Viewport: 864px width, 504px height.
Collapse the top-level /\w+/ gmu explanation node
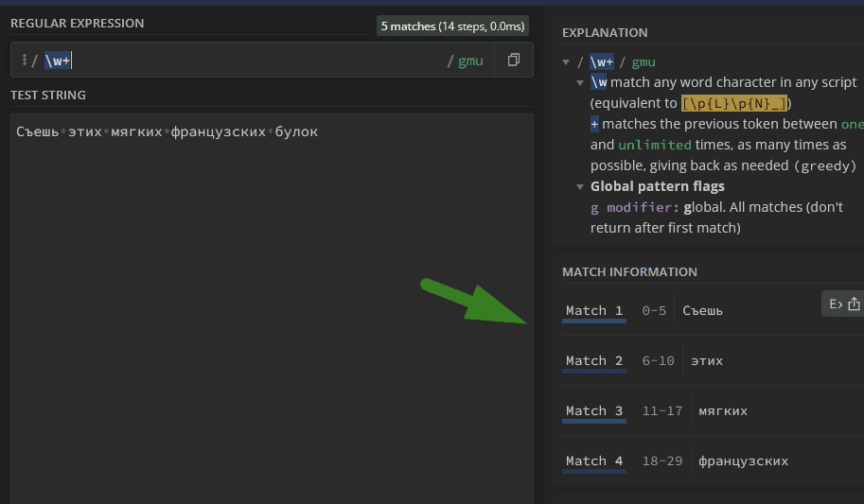[x=566, y=62]
